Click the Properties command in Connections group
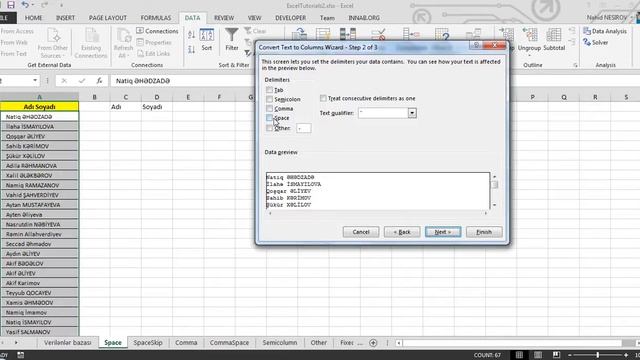The image size is (640, 360). click(x=154, y=42)
